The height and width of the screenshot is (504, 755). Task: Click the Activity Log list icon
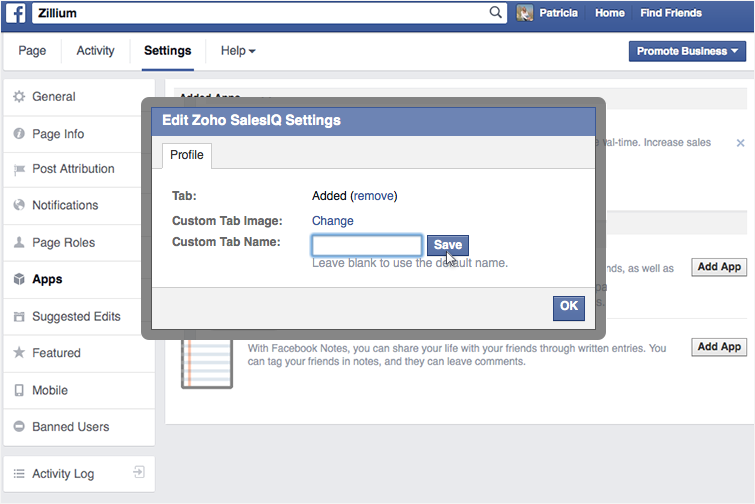19,474
